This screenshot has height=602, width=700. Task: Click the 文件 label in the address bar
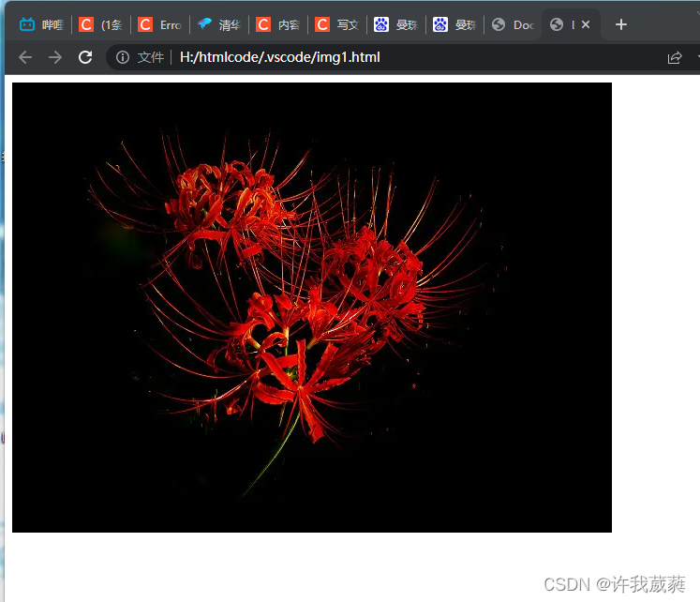click(151, 57)
